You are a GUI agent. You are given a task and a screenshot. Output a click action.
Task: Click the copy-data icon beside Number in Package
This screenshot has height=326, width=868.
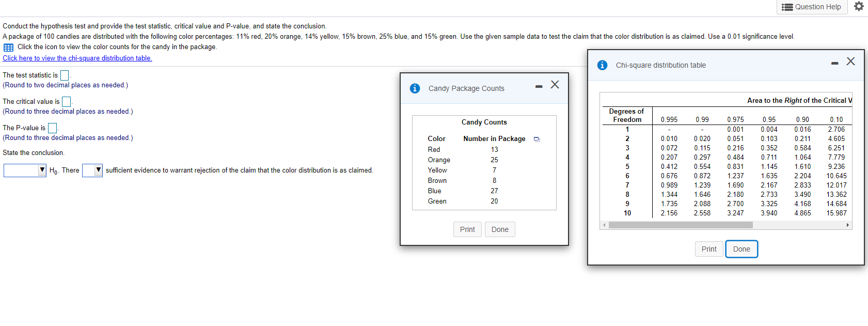(536, 139)
